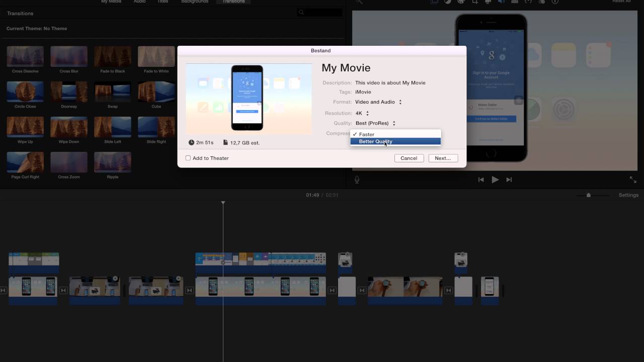Click search magnifier in Transitions browser
644x362 pixels.
(x=301, y=13)
